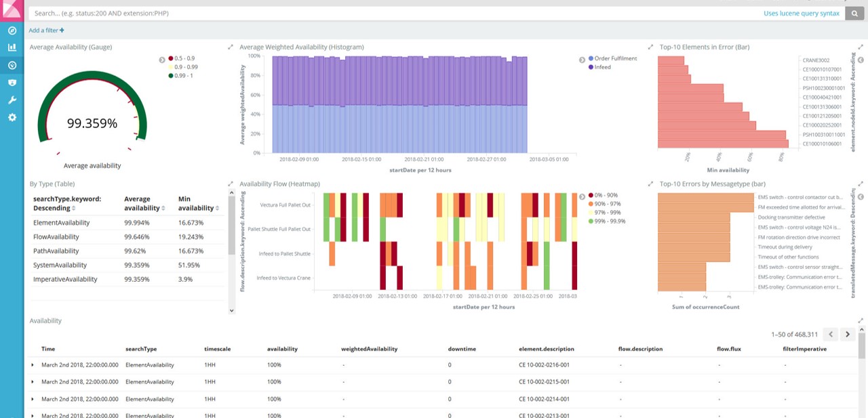Click the Time column header

click(48, 349)
